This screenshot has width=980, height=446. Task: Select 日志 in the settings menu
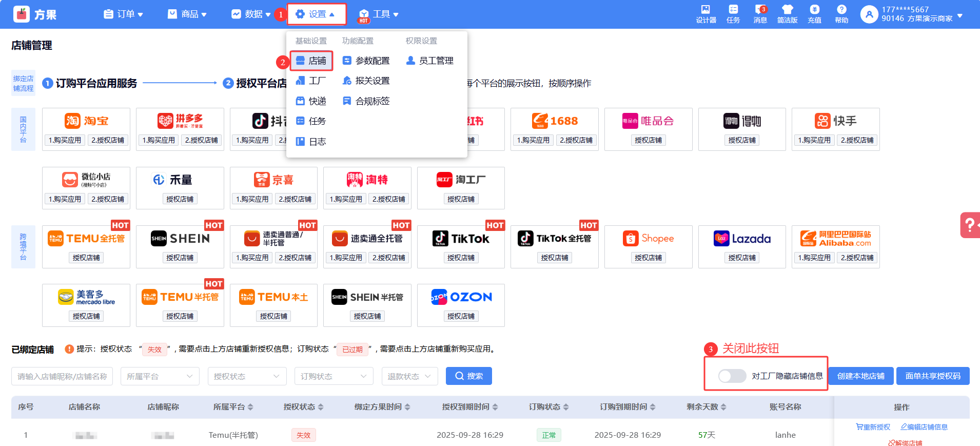311,142
